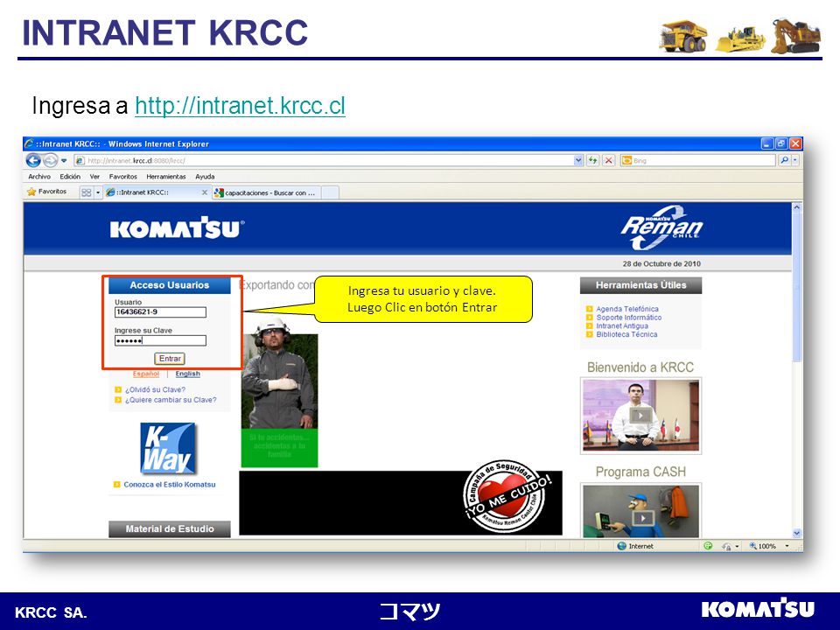Open Conozca el Estilo Komatsu link

tap(169, 484)
